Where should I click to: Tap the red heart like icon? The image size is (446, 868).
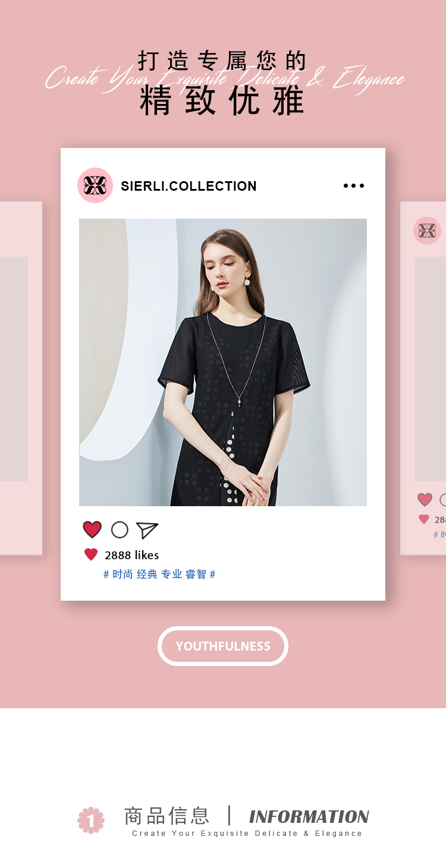[x=92, y=529]
